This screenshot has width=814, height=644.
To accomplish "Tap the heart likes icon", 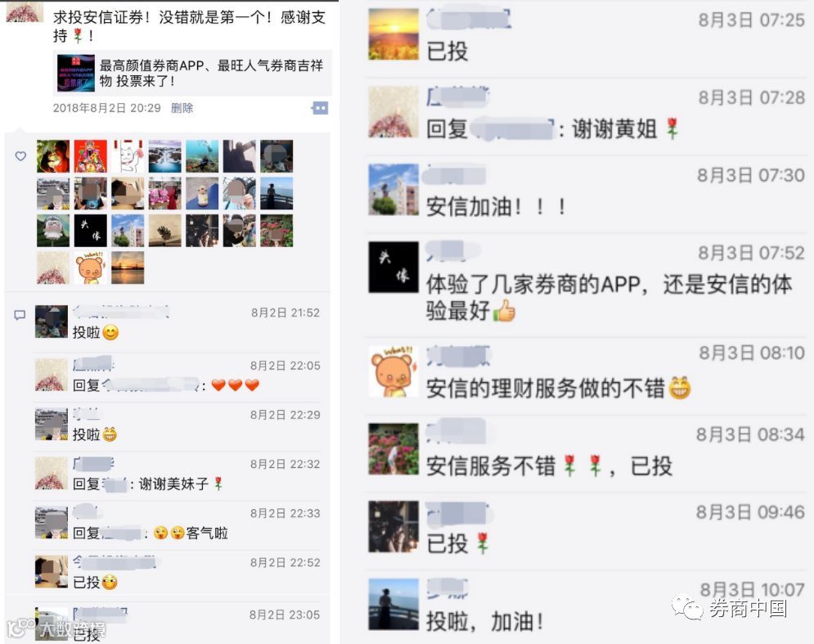I will tap(20, 155).
